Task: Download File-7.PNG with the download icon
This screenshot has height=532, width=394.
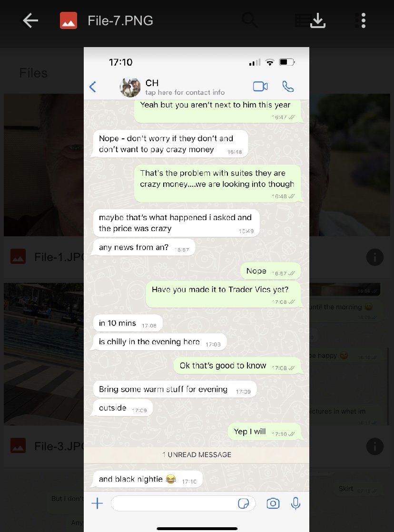Action: point(317,21)
